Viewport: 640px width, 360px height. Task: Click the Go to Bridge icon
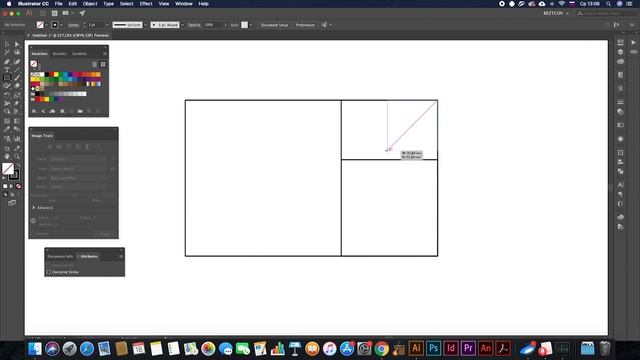(x=42, y=13)
